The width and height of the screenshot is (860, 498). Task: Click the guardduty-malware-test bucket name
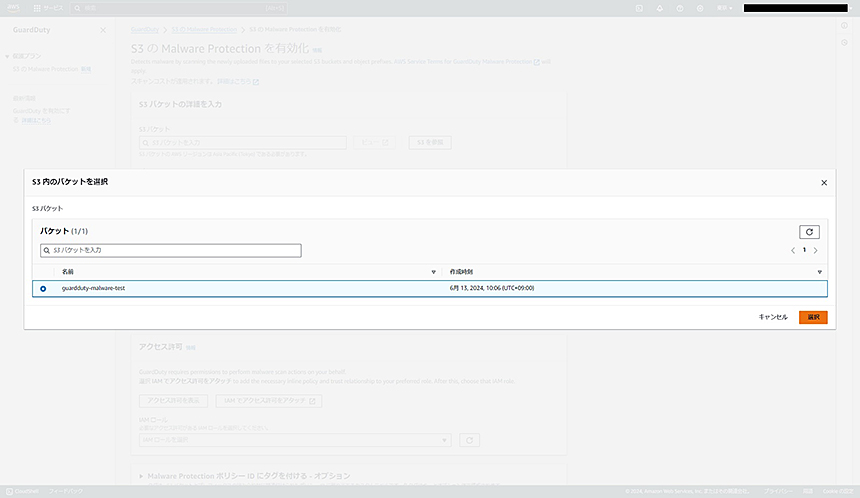point(93,288)
